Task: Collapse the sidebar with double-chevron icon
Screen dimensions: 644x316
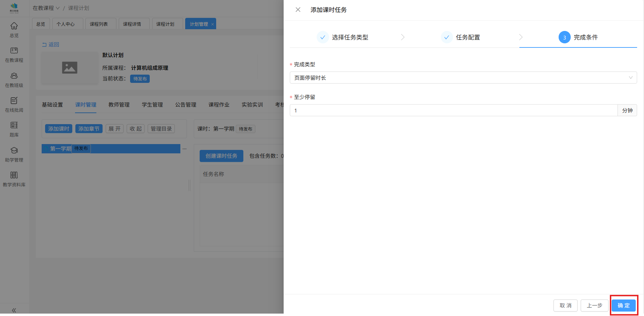Action: 14,310
